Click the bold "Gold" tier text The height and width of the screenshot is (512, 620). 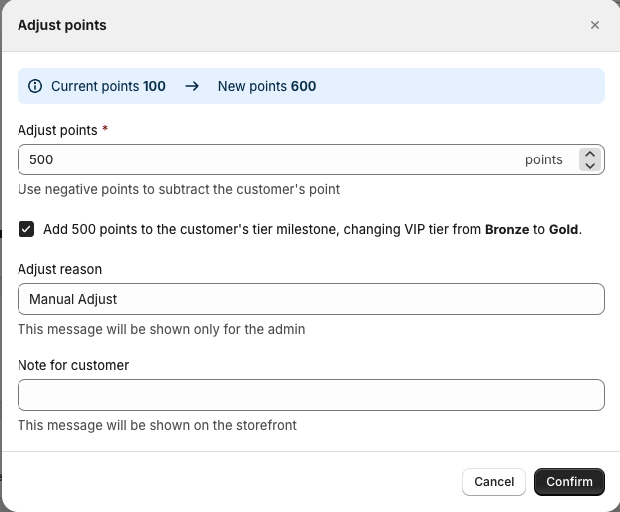(564, 229)
